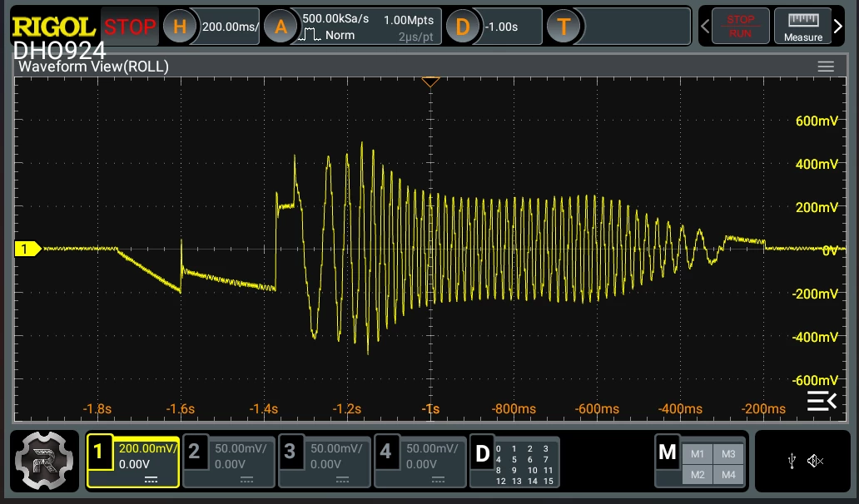Screen dimensions: 859x504
Task: Open the Trigger (T) settings icon
Action: pyautogui.click(x=564, y=27)
